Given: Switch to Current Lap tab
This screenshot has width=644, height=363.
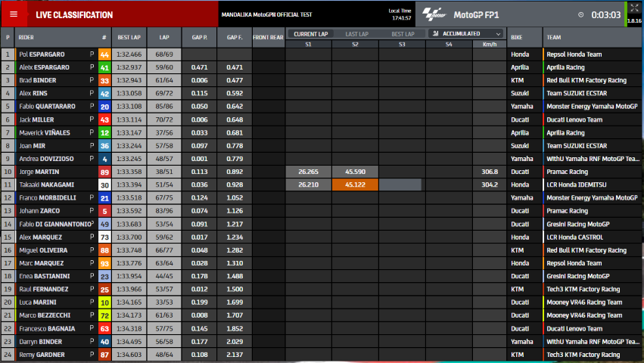Looking at the screenshot, I should (x=310, y=34).
